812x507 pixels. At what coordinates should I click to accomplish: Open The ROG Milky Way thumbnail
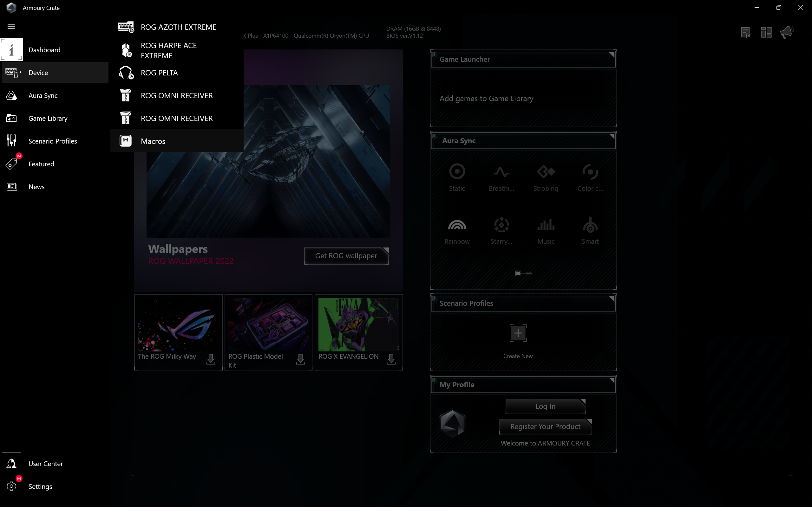178,324
